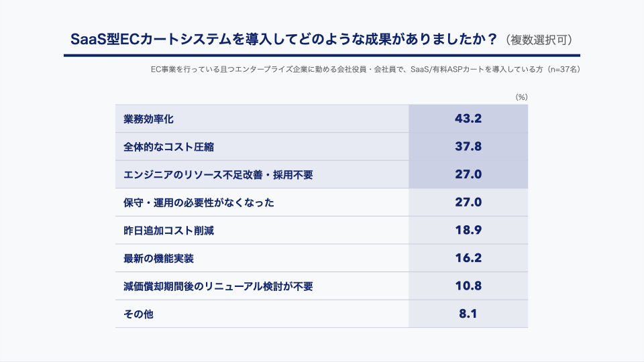Click the survey question title text
Viewport: 644px width, 362px height.
coord(284,40)
